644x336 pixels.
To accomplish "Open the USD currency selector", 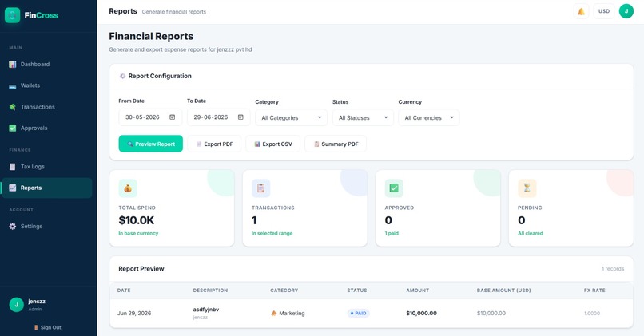I will [604, 11].
